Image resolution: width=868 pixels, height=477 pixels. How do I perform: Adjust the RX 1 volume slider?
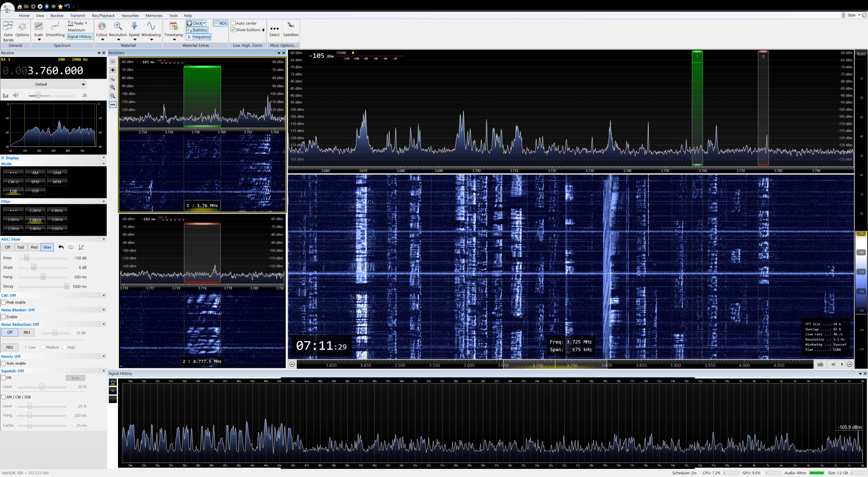tap(38, 95)
